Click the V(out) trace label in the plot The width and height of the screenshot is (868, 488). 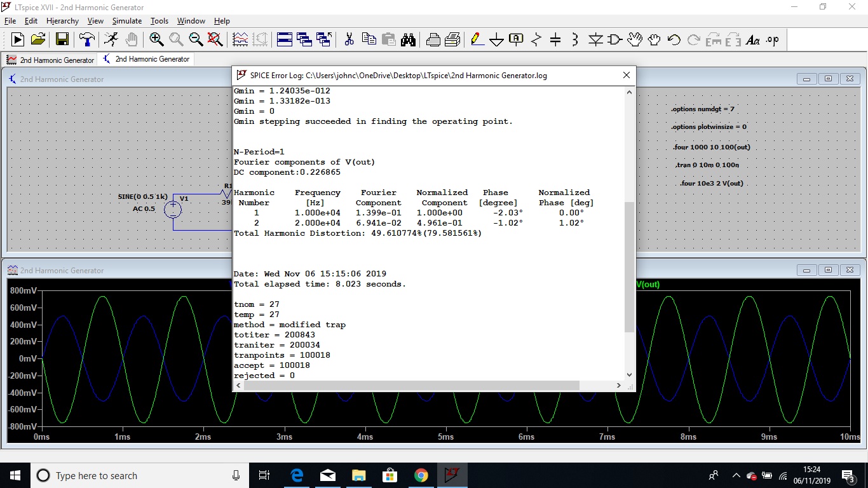(x=648, y=284)
